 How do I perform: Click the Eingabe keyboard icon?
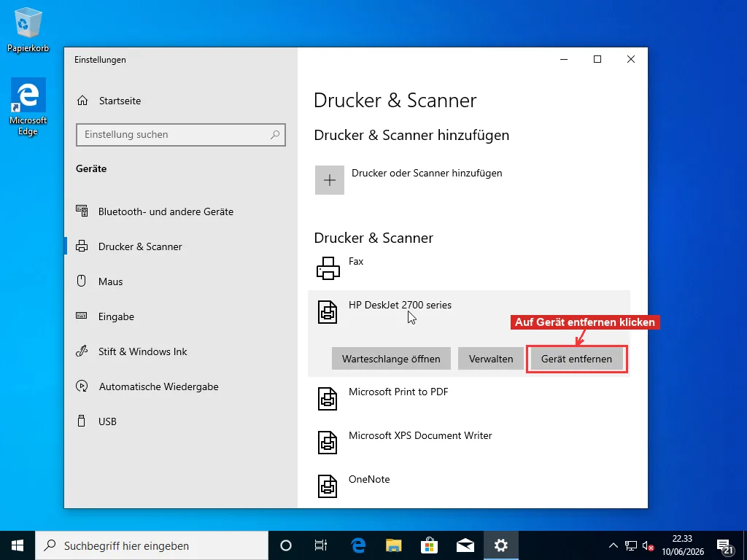82,316
